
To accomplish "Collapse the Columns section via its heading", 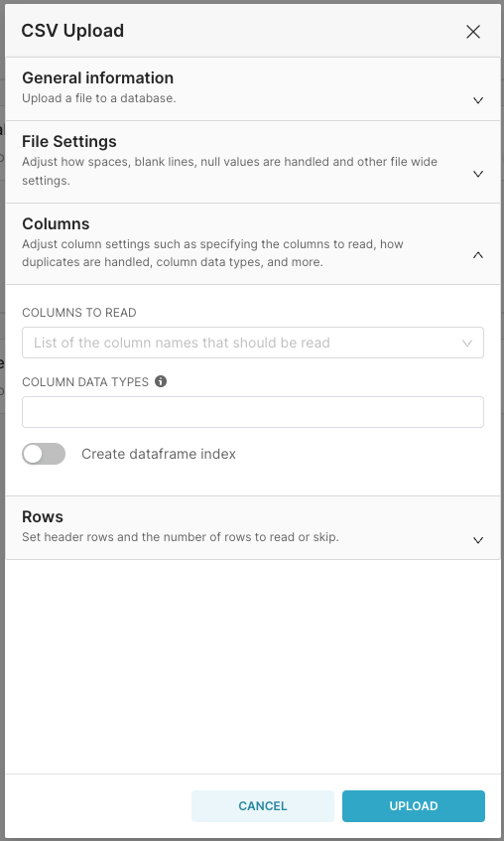I will coord(56,223).
